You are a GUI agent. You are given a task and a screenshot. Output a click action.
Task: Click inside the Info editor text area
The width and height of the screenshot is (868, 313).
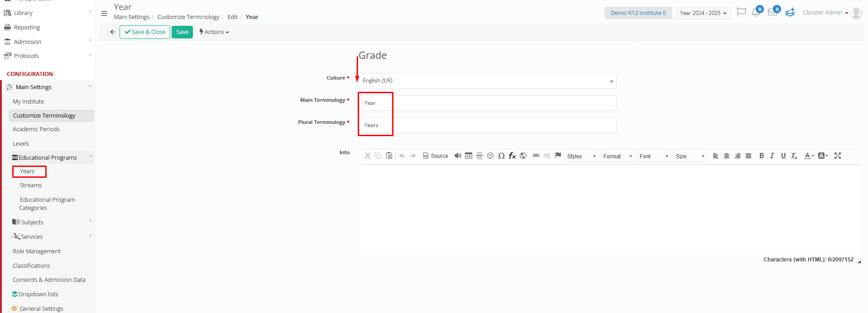(x=610, y=209)
